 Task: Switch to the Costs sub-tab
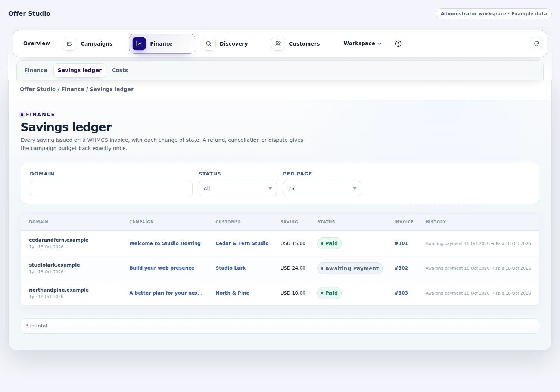pos(120,70)
